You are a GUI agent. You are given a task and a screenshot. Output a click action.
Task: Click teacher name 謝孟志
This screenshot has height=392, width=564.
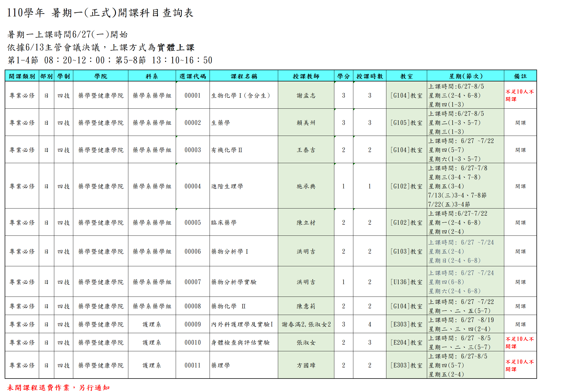(306, 95)
